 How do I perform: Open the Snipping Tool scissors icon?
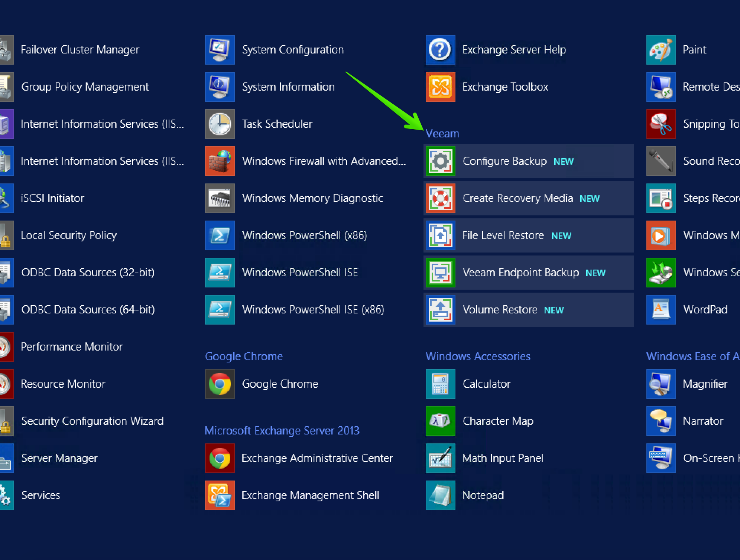(661, 124)
